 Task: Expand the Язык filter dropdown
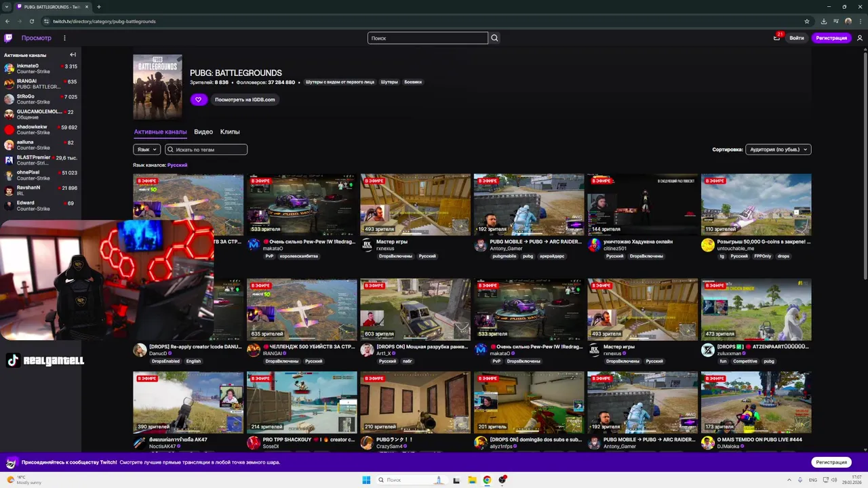pyautogui.click(x=147, y=149)
